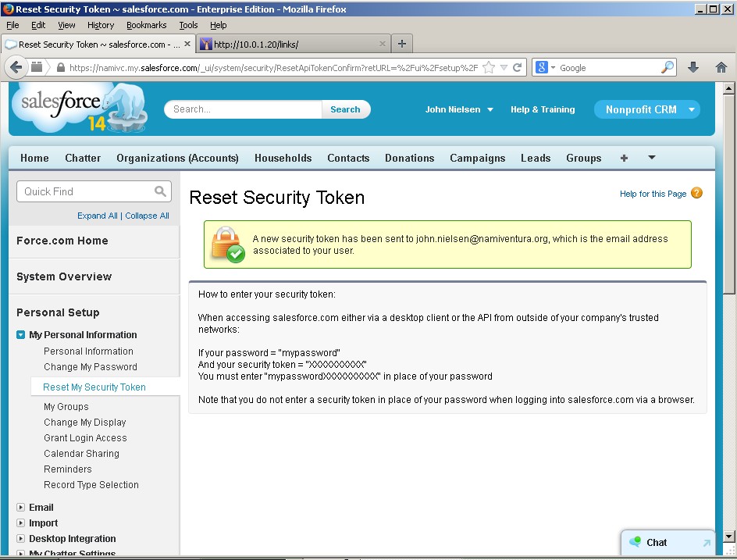Open the search engine selector dropdown
The image size is (737, 560).
(553, 68)
